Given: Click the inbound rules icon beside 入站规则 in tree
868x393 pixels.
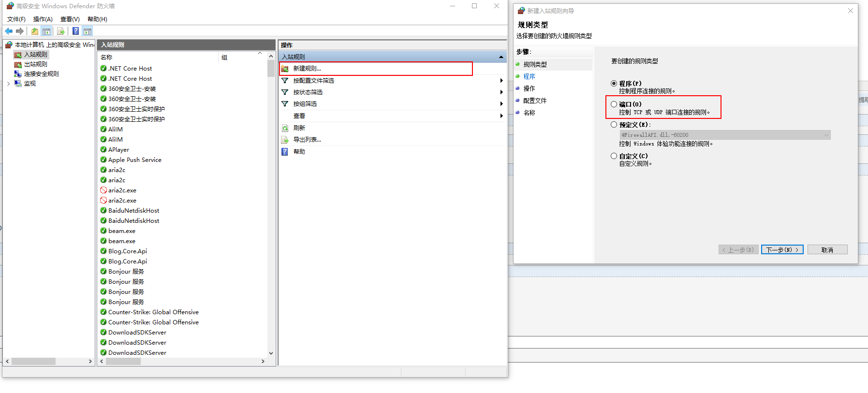Looking at the screenshot, I should click(x=18, y=55).
